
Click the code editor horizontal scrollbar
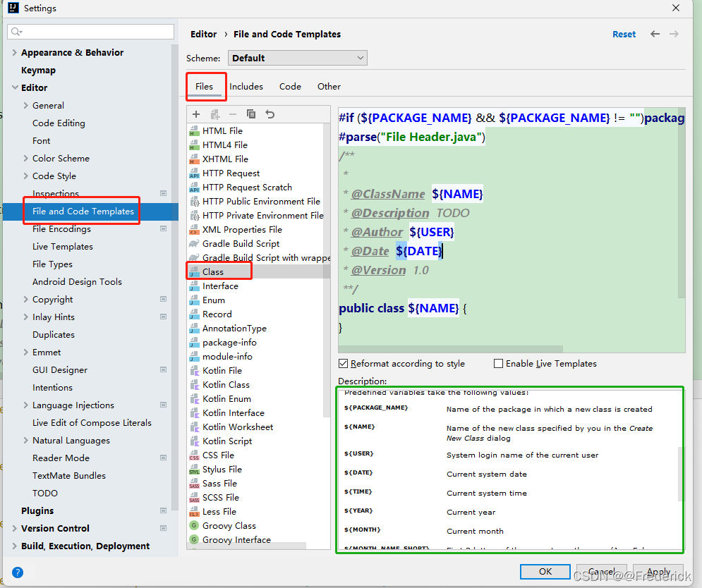pyautogui.click(x=450, y=348)
